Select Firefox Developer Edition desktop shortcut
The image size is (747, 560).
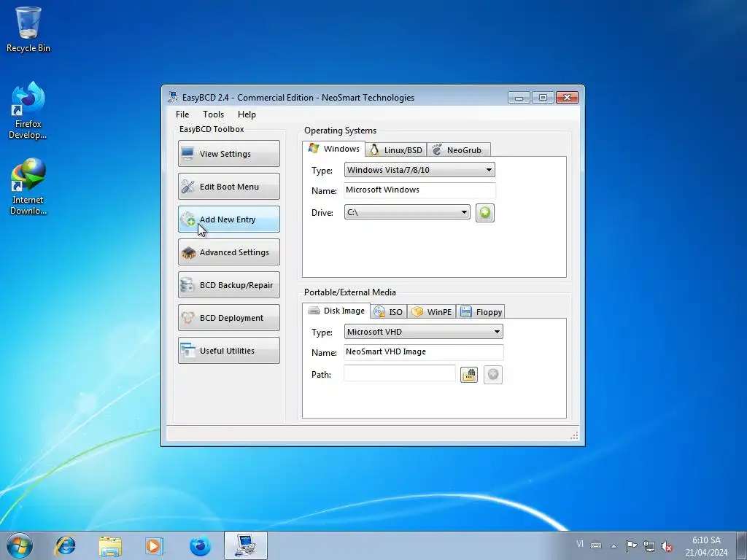[x=28, y=111]
